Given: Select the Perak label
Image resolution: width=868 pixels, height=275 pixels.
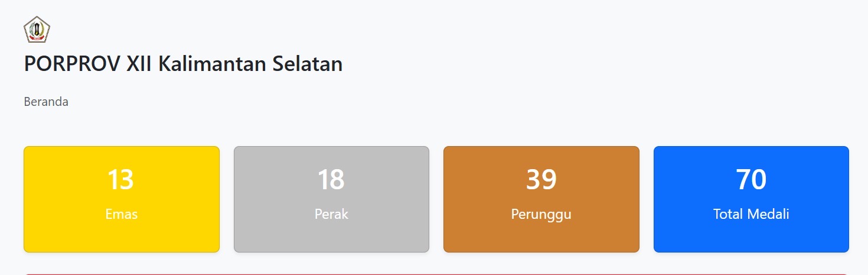Looking at the screenshot, I should pos(331,214).
